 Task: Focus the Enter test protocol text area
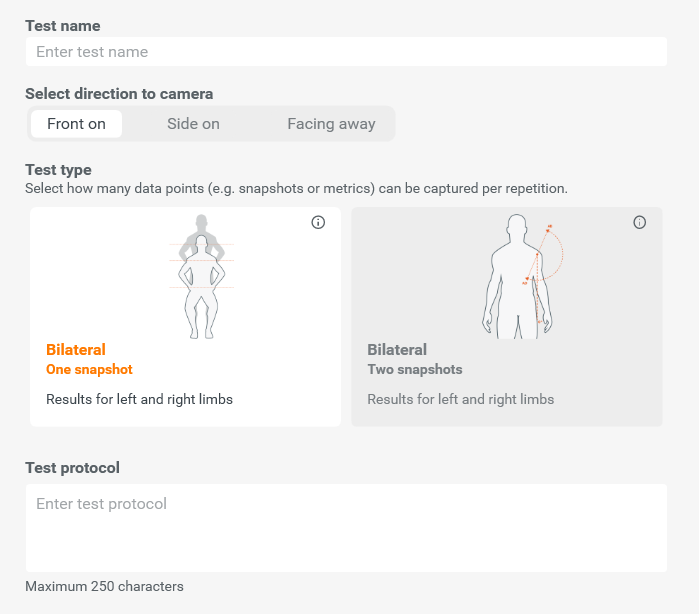tap(346, 528)
